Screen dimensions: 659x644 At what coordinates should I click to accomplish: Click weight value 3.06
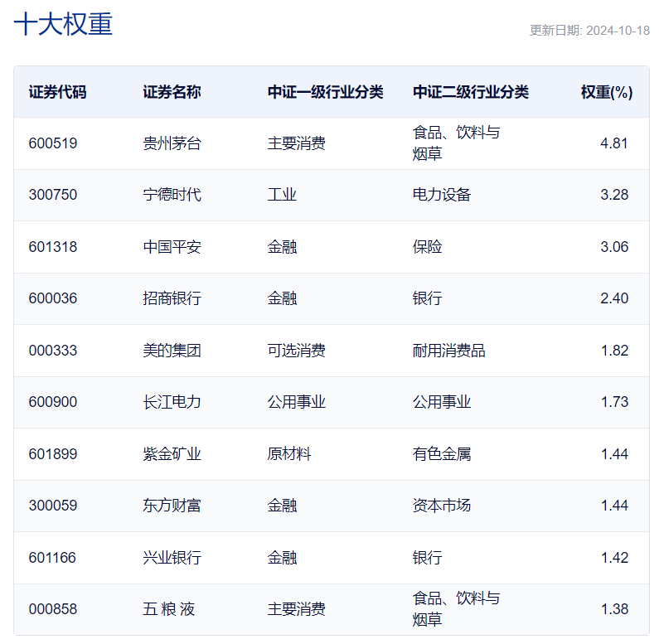(614, 247)
